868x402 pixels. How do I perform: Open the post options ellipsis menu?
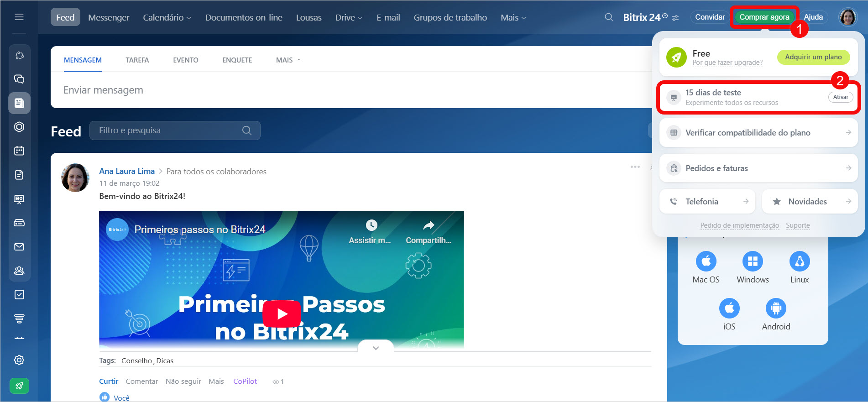(x=635, y=167)
